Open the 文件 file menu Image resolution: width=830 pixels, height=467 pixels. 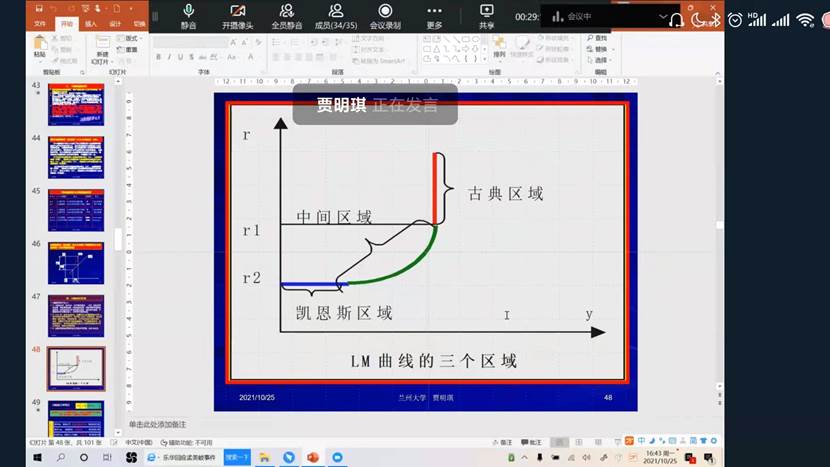tap(39, 23)
